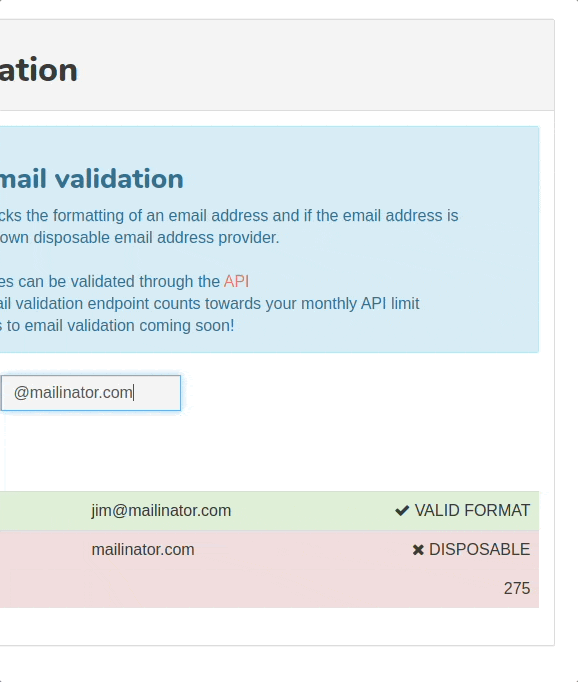Click the large page title ending 'ation'
The width and height of the screenshot is (578, 682).
point(39,70)
